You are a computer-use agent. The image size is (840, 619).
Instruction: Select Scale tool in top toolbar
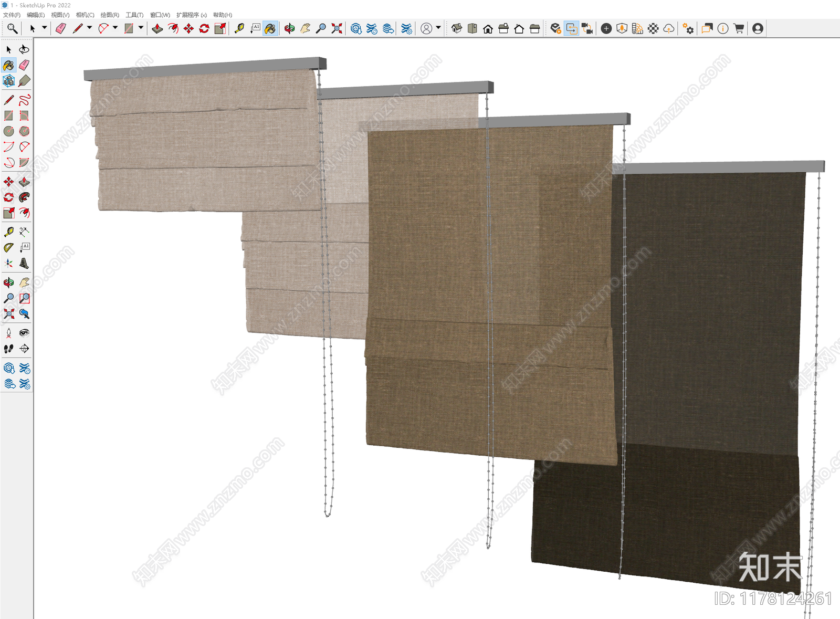tap(220, 28)
